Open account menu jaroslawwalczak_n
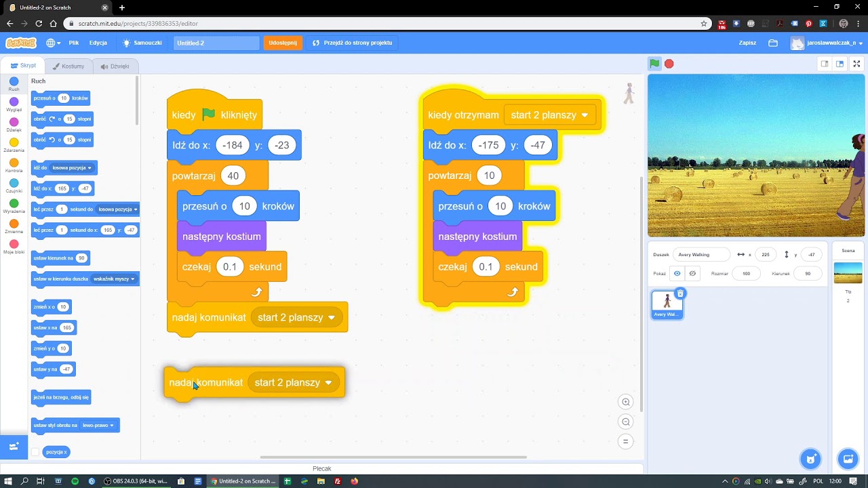This screenshot has width=868, height=488. (827, 43)
